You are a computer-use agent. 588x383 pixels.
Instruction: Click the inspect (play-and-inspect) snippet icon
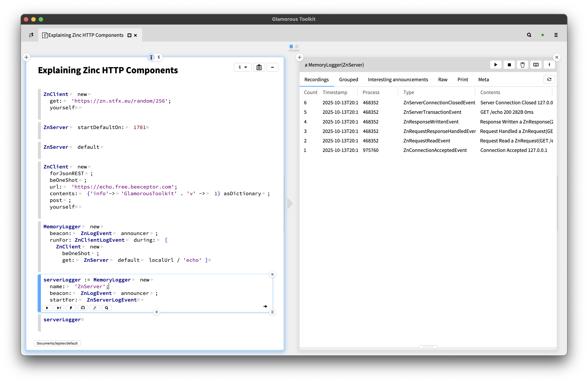coord(59,308)
